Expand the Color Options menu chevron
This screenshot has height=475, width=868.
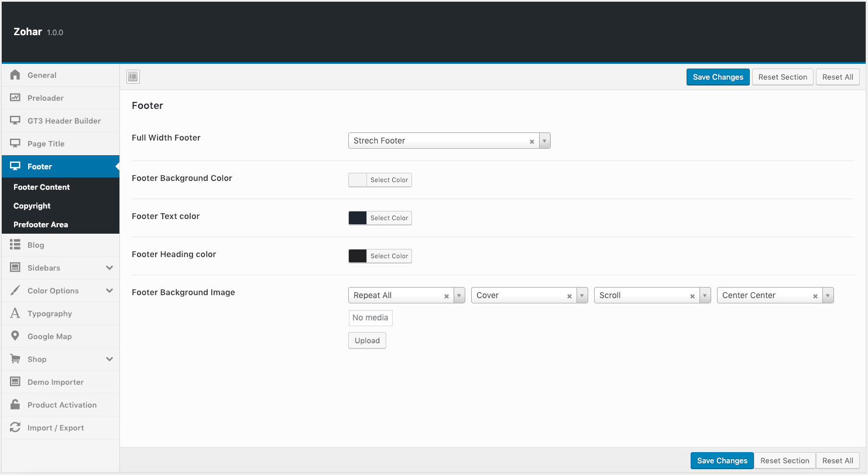(109, 291)
